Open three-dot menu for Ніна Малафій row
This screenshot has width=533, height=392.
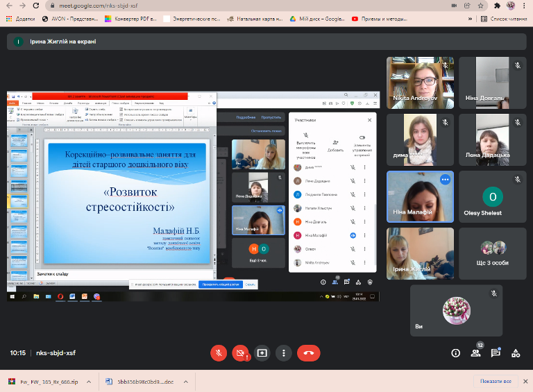(x=365, y=235)
